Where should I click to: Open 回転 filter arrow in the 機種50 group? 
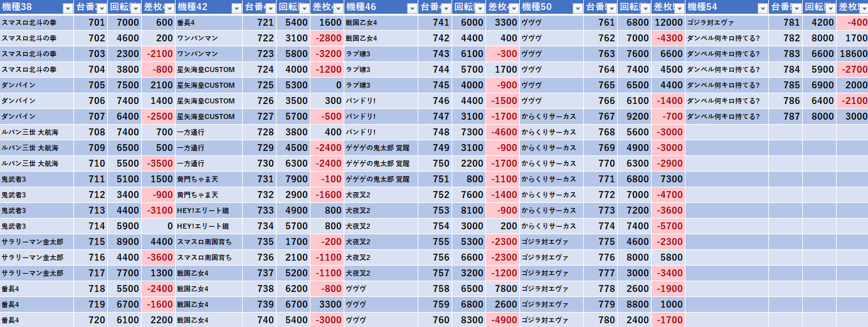645,8
